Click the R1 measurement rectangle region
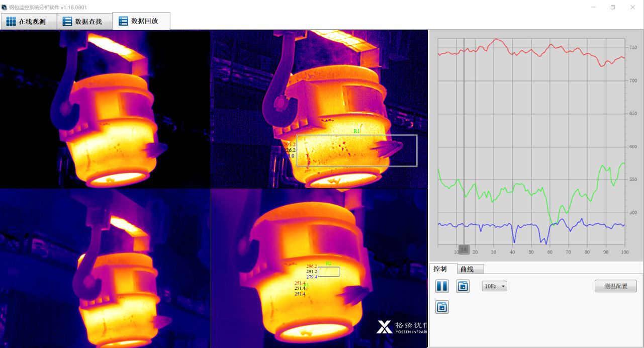This screenshot has width=644, height=348. (x=356, y=150)
